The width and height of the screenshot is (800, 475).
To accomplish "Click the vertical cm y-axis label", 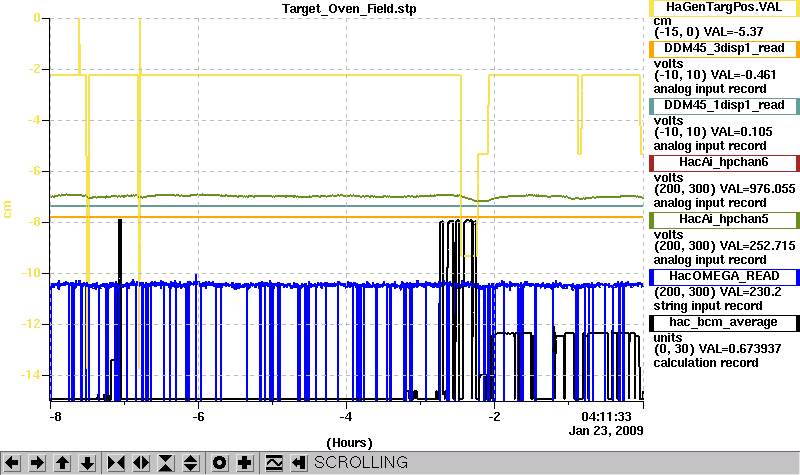I will (7, 209).
